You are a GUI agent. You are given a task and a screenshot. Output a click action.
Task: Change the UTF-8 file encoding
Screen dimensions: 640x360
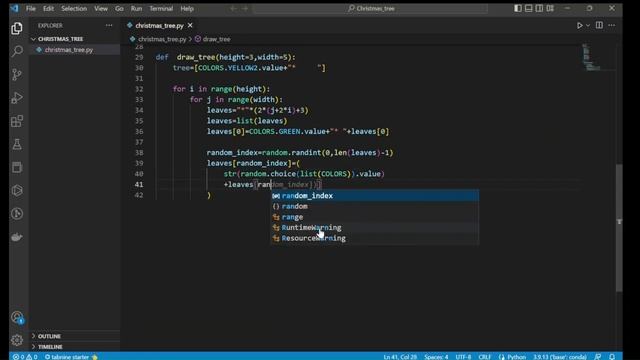463,356
